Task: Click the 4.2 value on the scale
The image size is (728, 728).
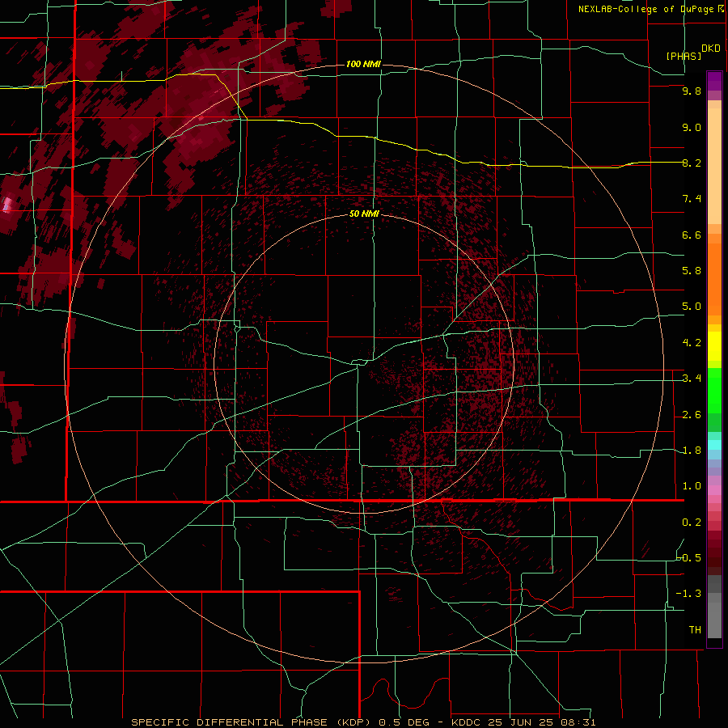Action: (692, 343)
